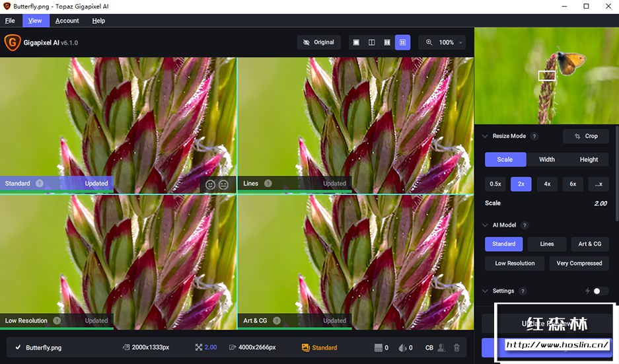Choose the Very Compressed AI model

pos(579,264)
